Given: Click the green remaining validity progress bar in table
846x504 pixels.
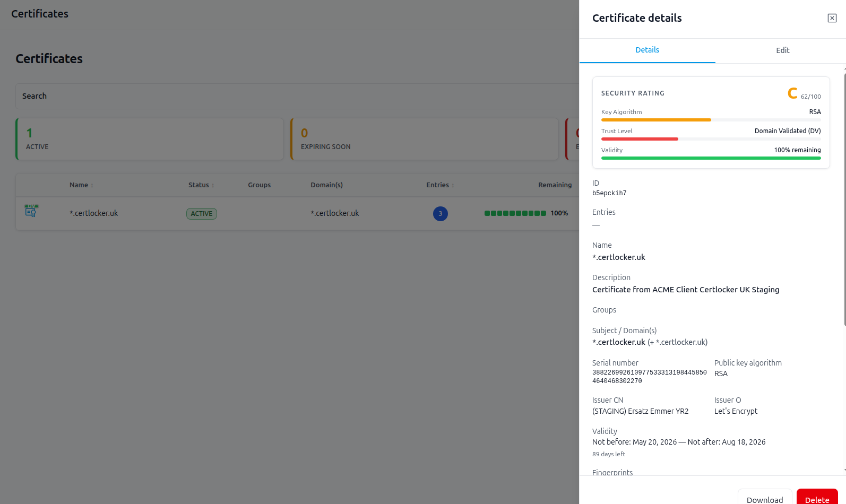Looking at the screenshot, I should 515,213.
